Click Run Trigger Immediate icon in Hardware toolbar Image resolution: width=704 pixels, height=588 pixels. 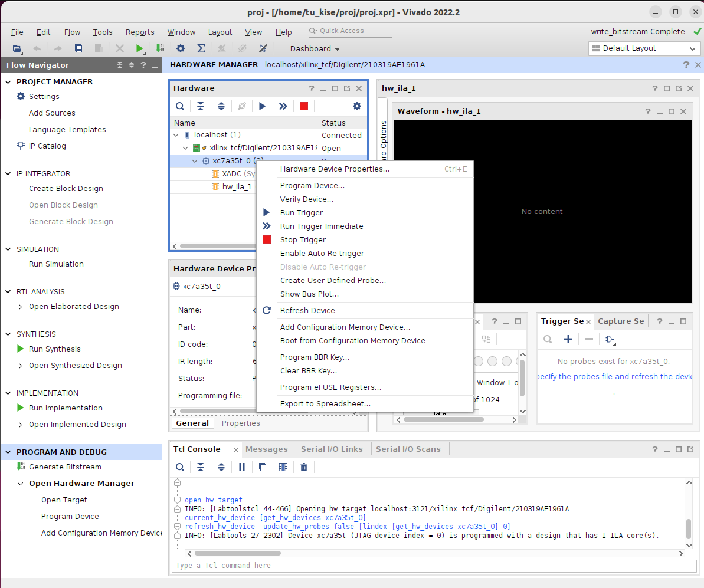(x=283, y=106)
